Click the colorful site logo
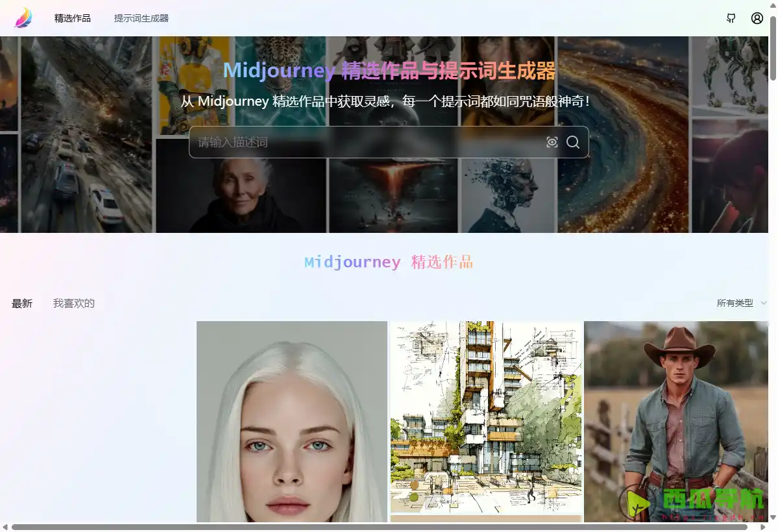Image resolution: width=778 pixels, height=532 pixels. point(24,18)
